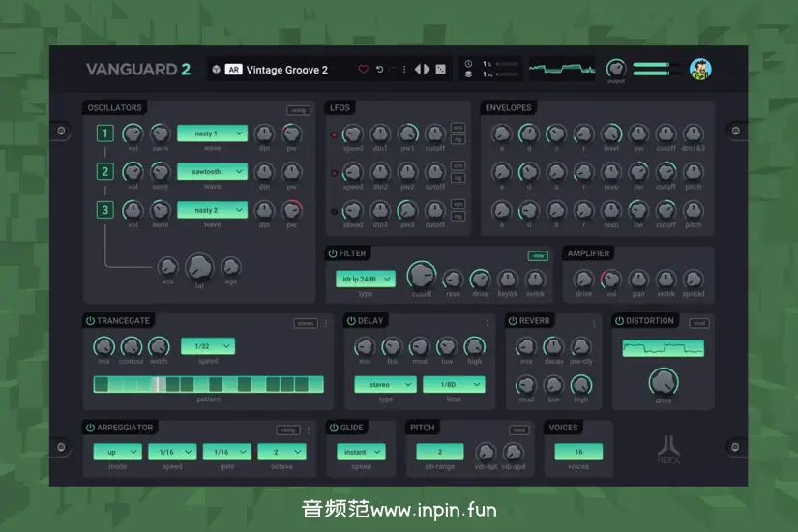Toggle the Filter power button
Viewport: 798px width, 532px height.
tap(333, 253)
